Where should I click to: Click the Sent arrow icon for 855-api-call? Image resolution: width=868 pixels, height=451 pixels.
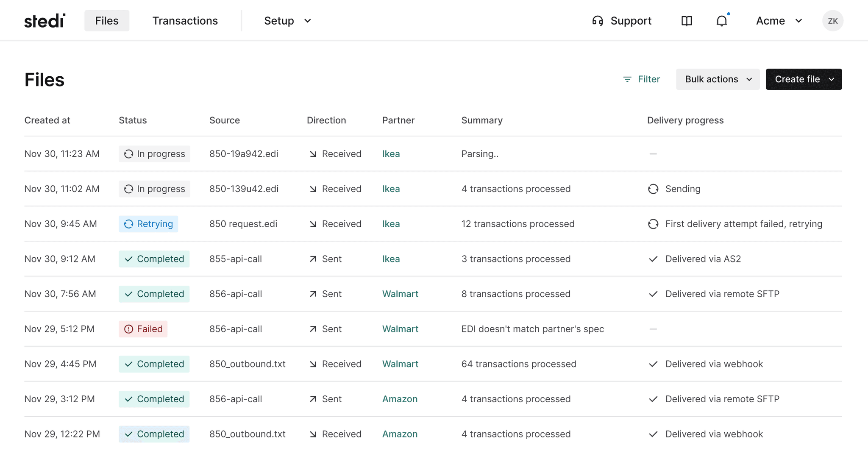pyautogui.click(x=312, y=259)
